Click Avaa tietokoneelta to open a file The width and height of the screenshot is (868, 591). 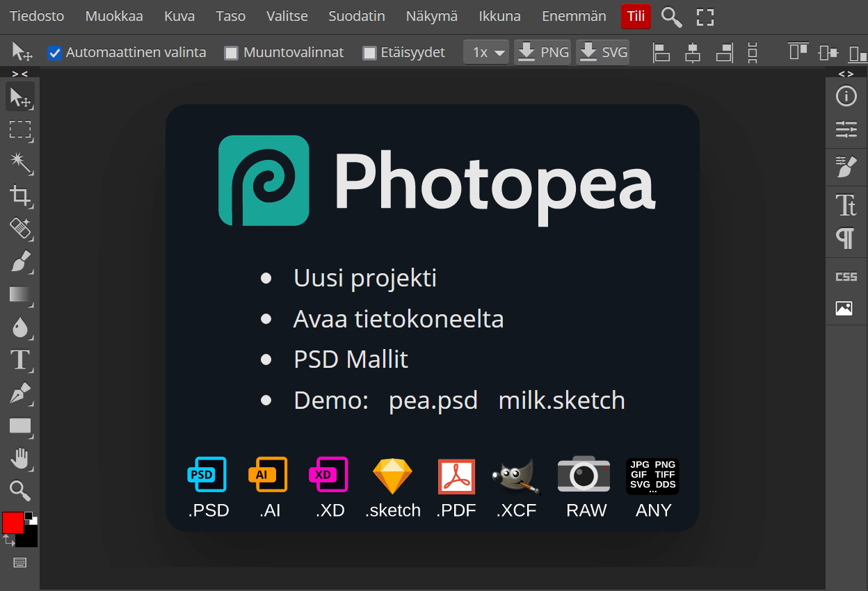(399, 319)
